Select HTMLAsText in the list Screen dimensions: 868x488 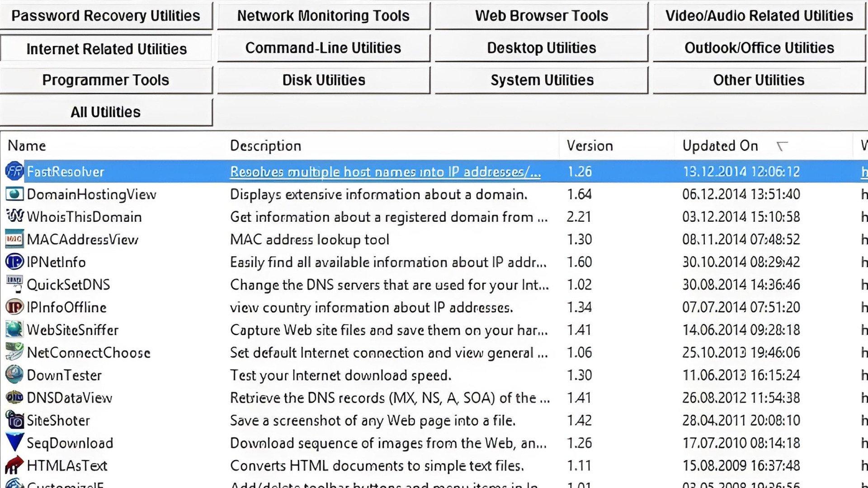pyautogui.click(x=67, y=465)
